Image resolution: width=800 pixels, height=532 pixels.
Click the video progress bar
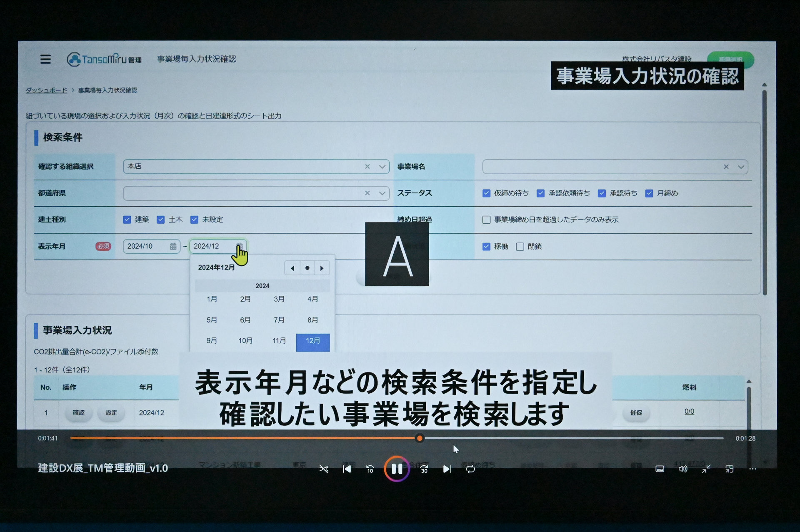tap(542, 438)
